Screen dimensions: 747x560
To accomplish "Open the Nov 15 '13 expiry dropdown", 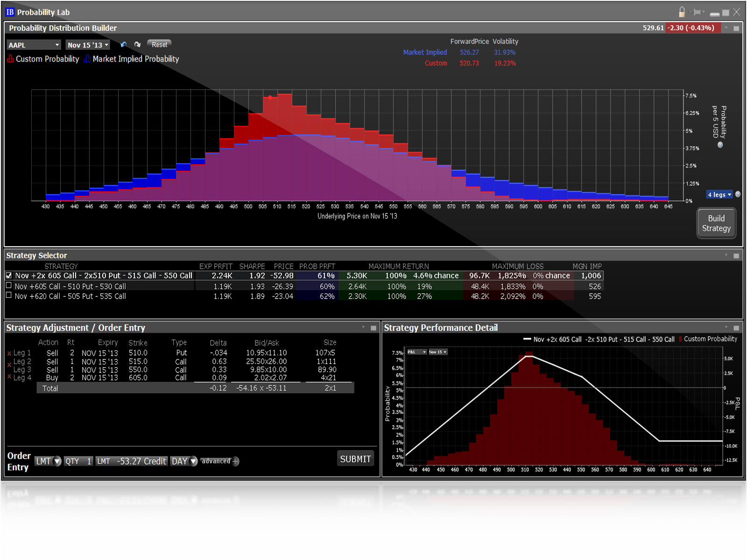I will [x=88, y=45].
